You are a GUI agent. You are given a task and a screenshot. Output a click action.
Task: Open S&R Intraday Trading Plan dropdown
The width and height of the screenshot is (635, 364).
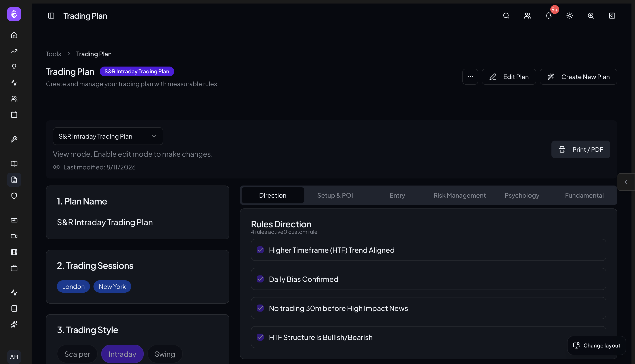pyautogui.click(x=108, y=136)
